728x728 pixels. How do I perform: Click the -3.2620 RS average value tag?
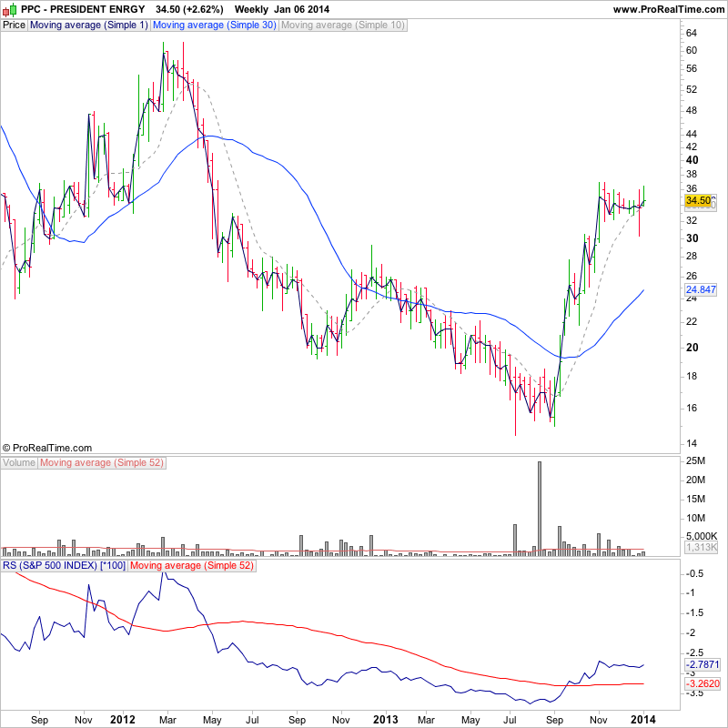703,684
